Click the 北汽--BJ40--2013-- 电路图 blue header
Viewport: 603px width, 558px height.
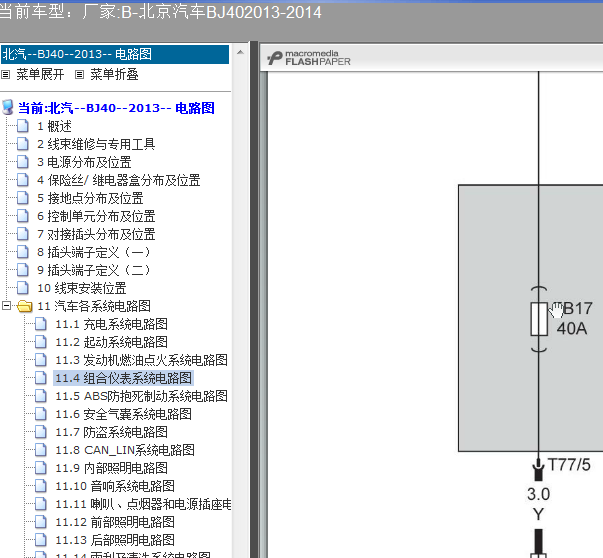point(115,54)
